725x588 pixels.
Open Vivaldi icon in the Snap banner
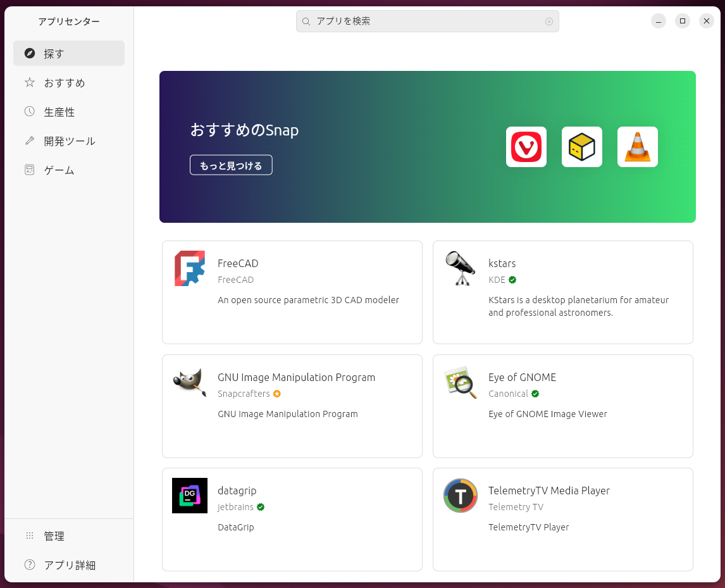pos(526,146)
